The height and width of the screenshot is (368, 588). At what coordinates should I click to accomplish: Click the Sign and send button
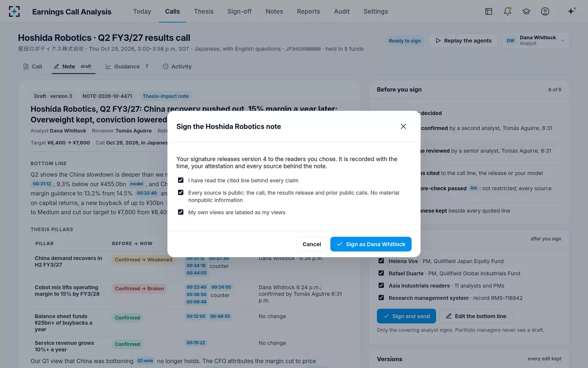(406, 316)
